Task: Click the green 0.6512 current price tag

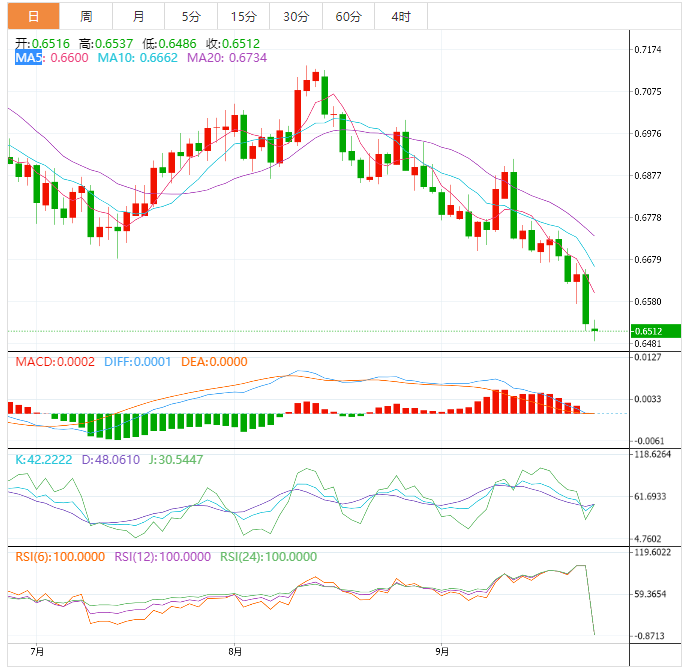Action: (655, 331)
